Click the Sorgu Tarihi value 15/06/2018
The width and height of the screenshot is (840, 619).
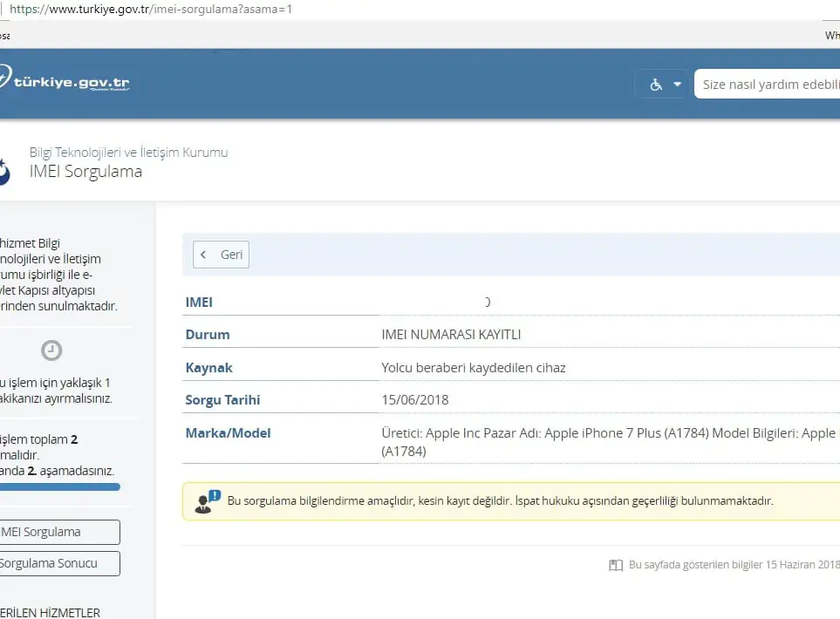pos(414,400)
